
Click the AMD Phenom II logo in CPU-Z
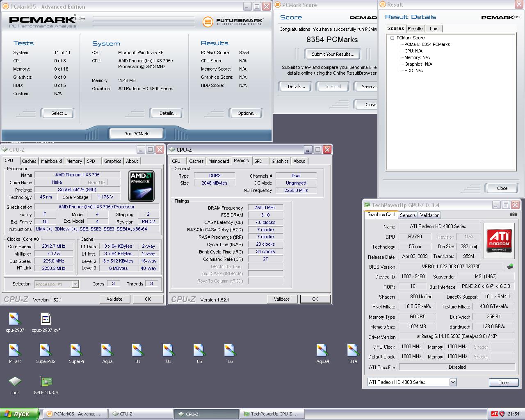(141, 186)
